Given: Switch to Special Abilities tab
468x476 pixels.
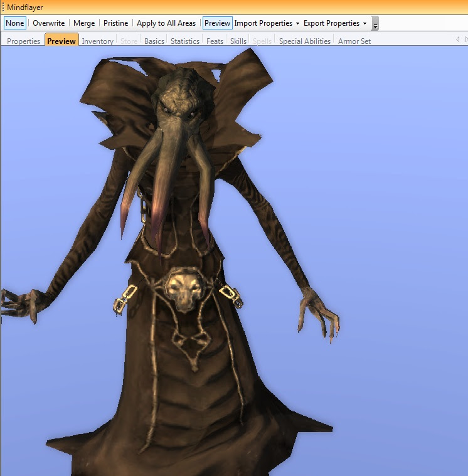Looking at the screenshot, I should click(305, 41).
